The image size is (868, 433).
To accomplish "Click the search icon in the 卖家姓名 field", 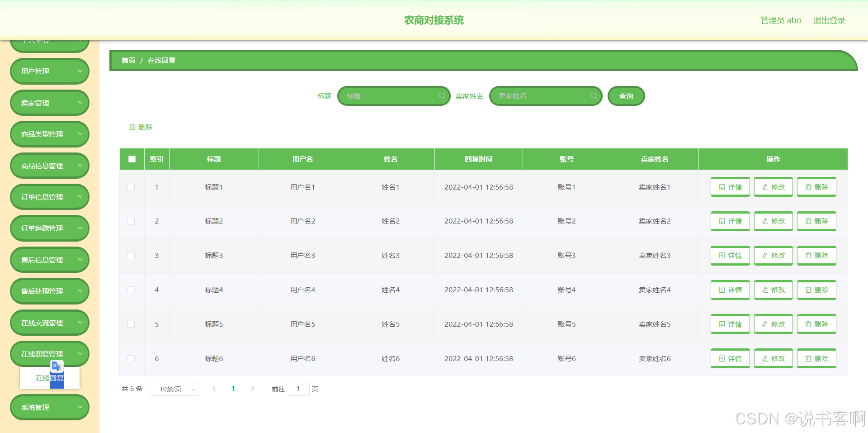I will (594, 96).
